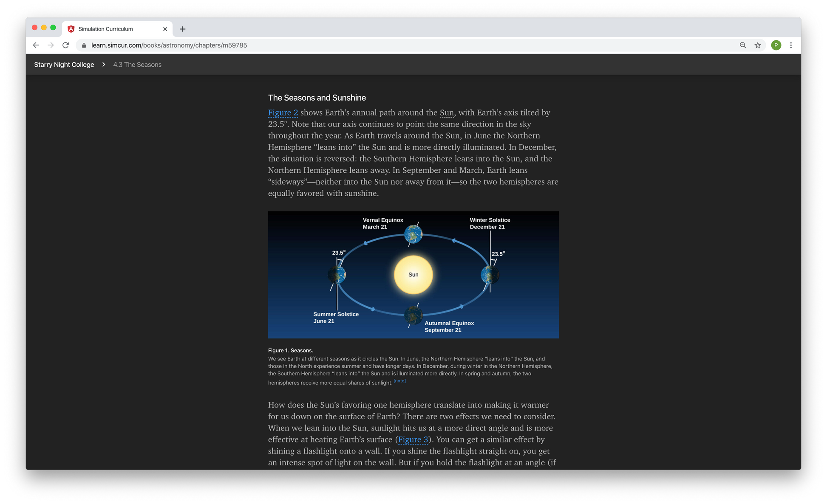This screenshot has width=827, height=504.
Task: Click the browser forward arrow
Action: click(51, 45)
